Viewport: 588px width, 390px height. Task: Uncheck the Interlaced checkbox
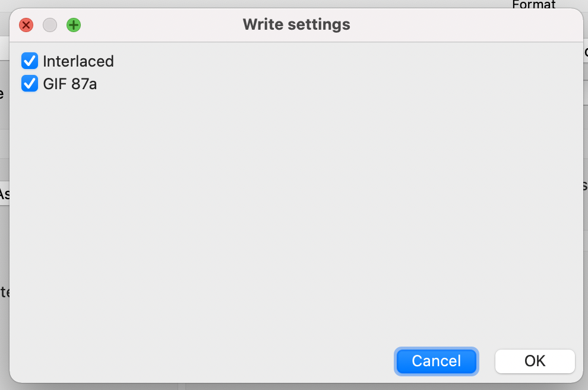pyautogui.click(x=30, y=61)
